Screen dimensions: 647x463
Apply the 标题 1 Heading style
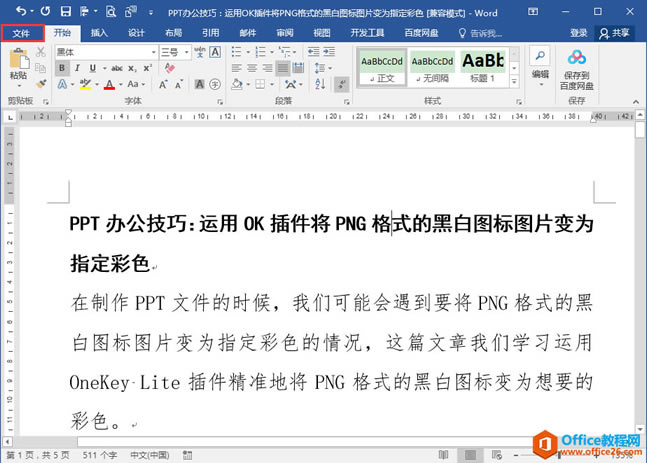pos(483,68)
